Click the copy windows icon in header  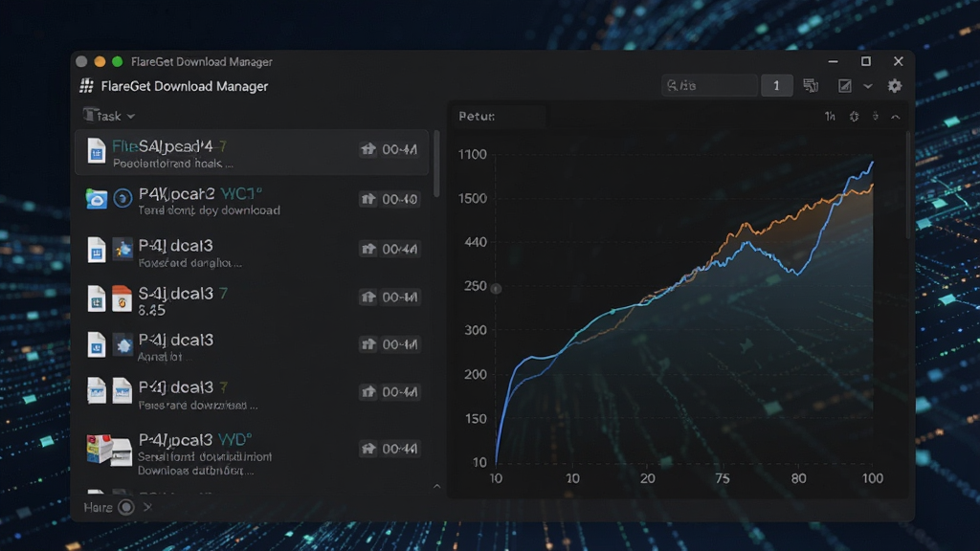(811, 85)
